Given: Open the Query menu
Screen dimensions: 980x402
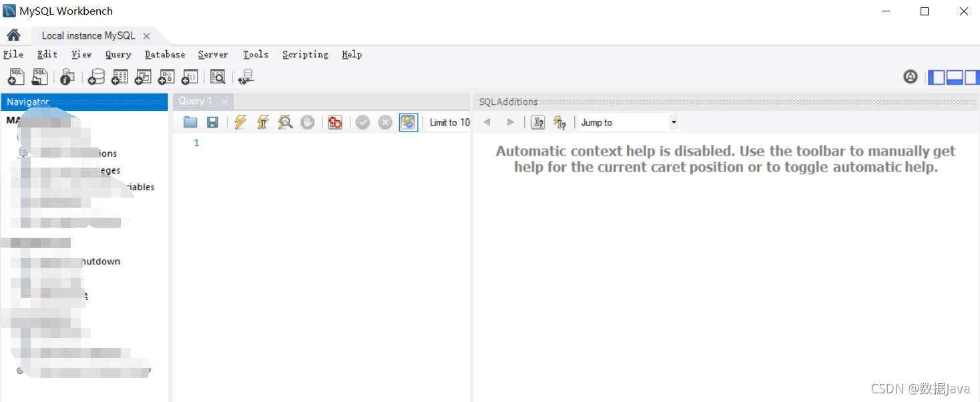Looking at the screenshot, I should tap(118, 55).
